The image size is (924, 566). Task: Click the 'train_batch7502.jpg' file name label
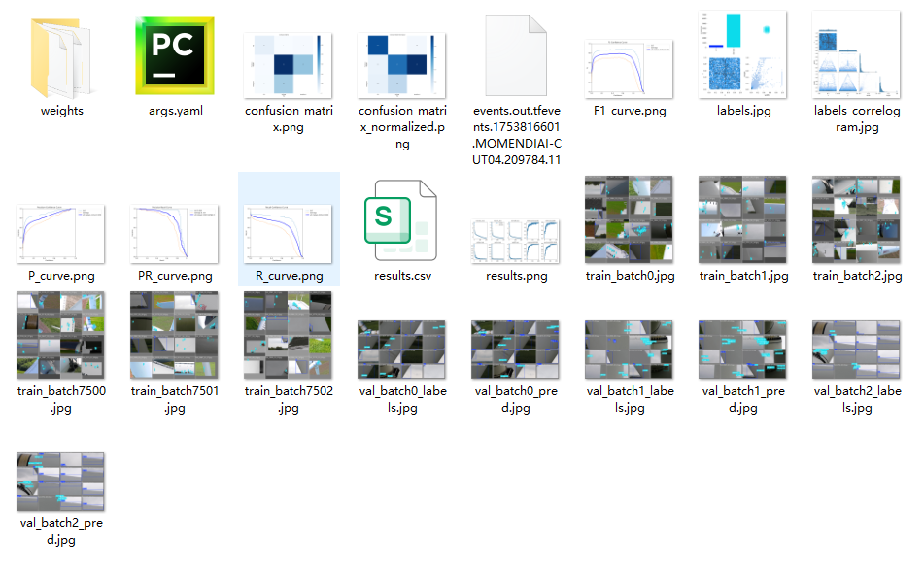289,399
